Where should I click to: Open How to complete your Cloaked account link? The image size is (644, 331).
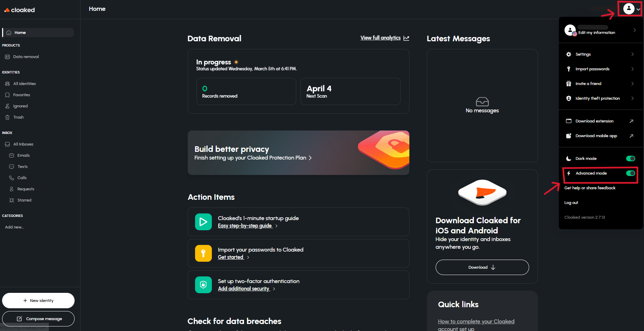pyautogui.click(x=476, y=325)
